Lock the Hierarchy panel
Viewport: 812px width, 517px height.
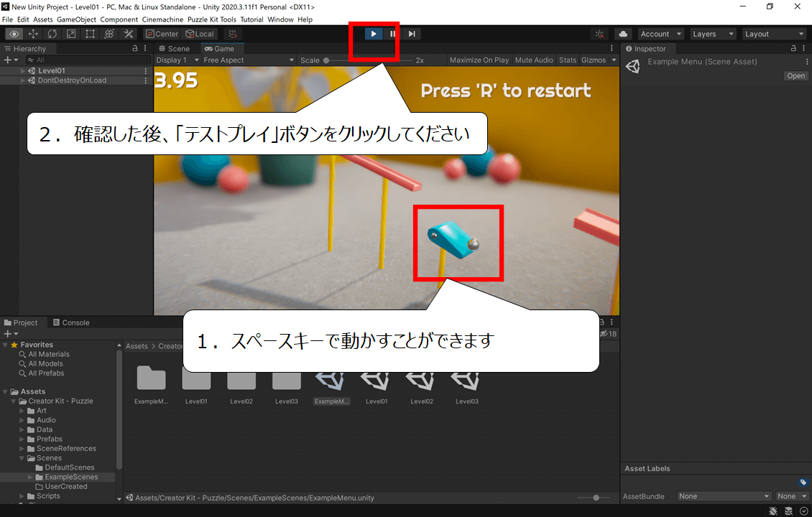(135, 48)
